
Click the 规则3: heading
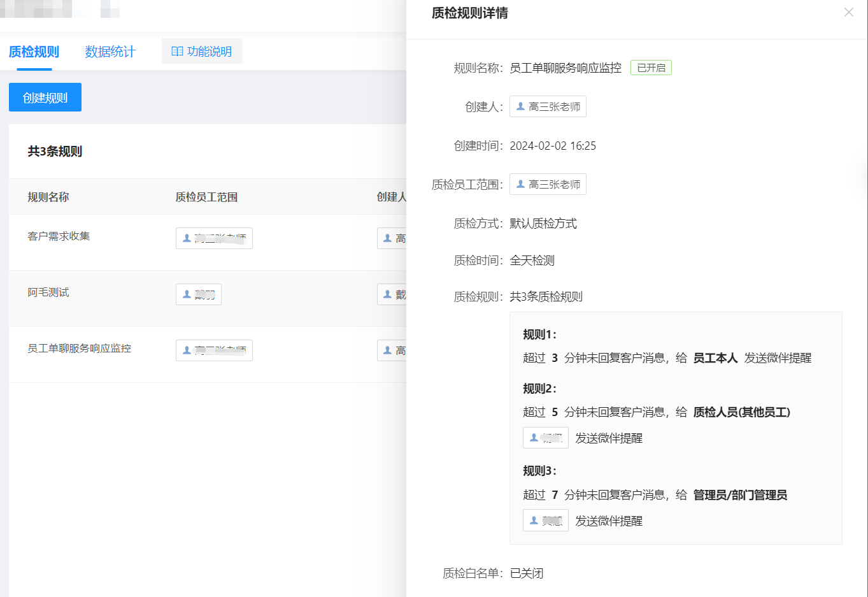540,471
